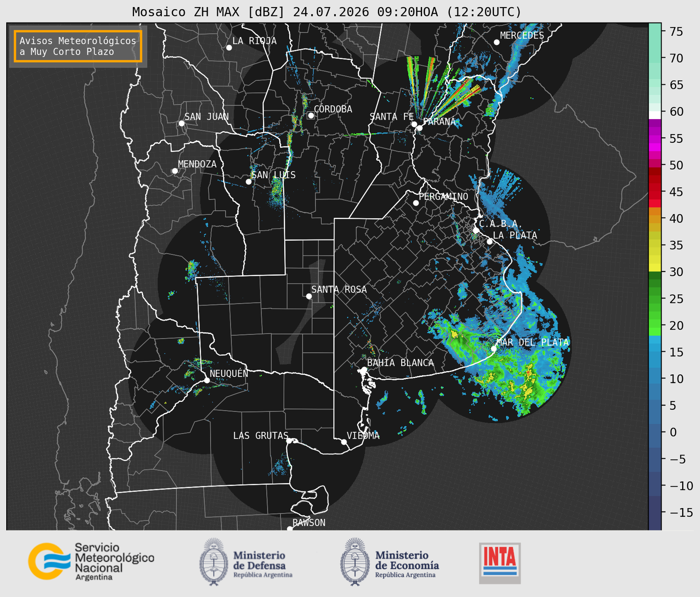Click the Mercedes city marker

coord(497,42)
